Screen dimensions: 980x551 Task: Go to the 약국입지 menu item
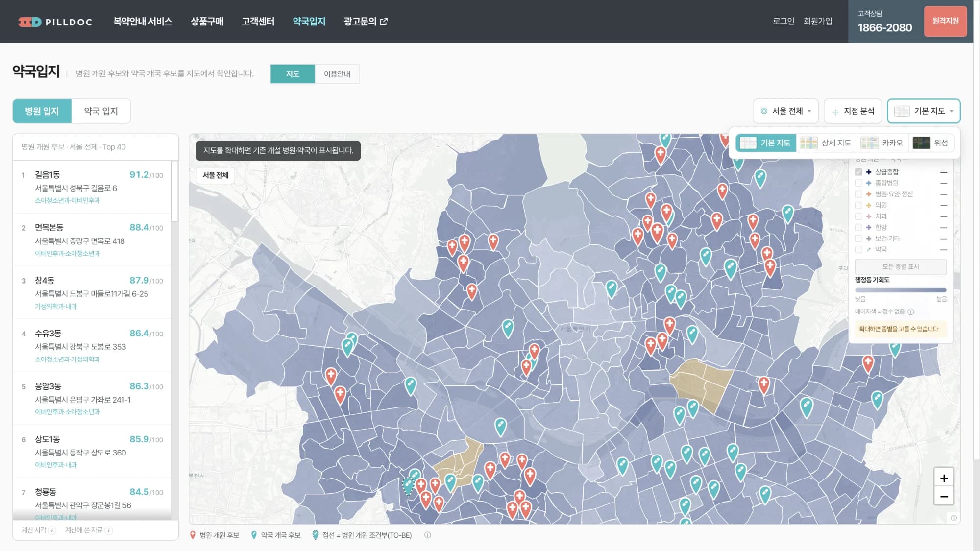point(309,22)
